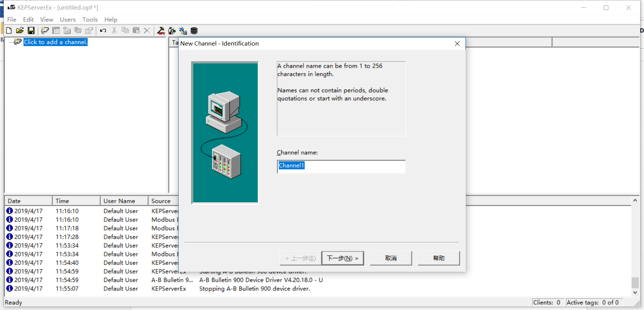Click the log scrollbar down arrow
Image resolution: width=644 pixels, height=310 pixels.
pos(635,292)
